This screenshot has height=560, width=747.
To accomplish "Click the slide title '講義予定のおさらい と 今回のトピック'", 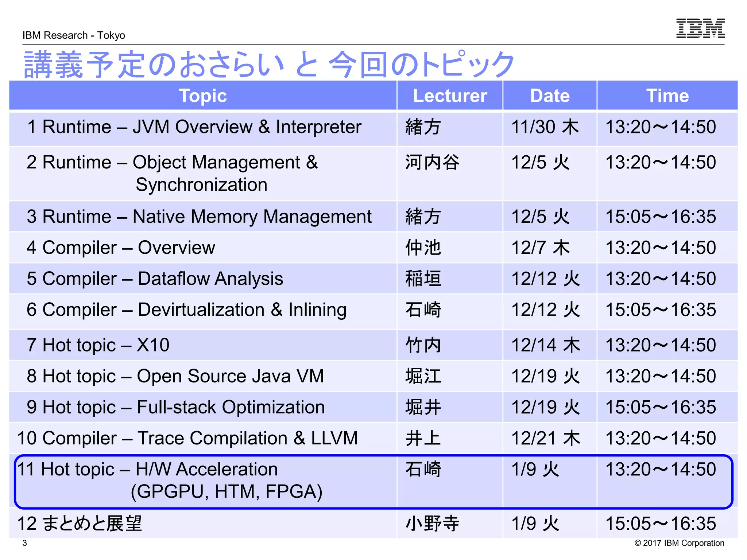I will click(x=269, y=65).
